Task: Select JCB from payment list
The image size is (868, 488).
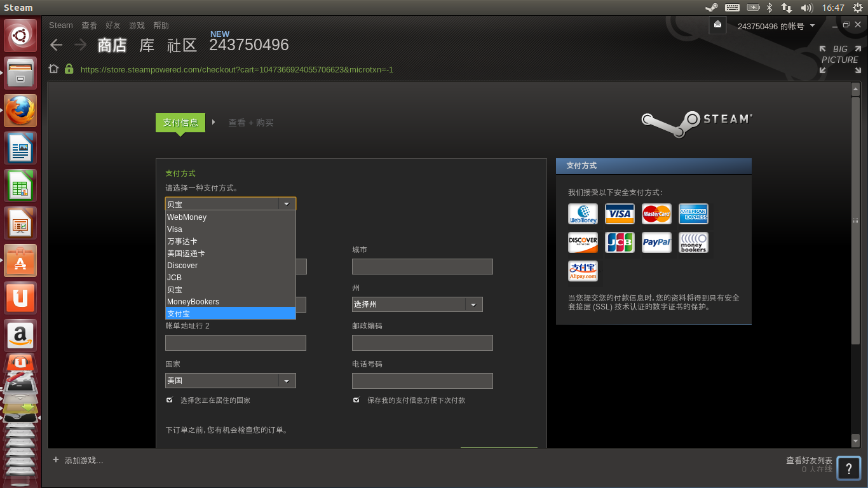Action: point(231,278)
